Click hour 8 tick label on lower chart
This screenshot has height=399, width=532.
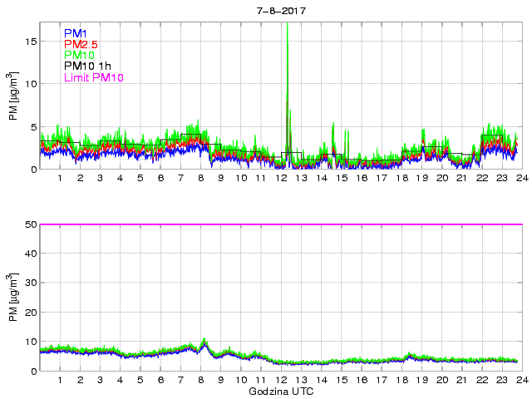click(x=201, y=381)
